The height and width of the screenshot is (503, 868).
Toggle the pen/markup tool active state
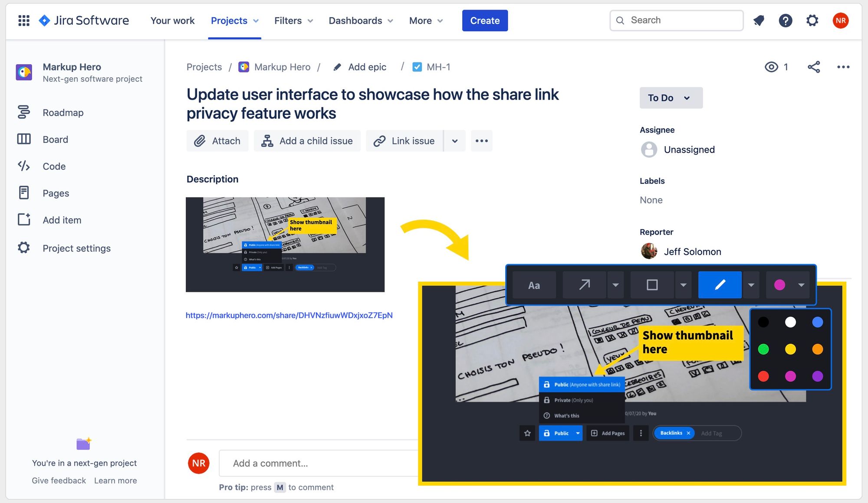[x=720, y=284]
